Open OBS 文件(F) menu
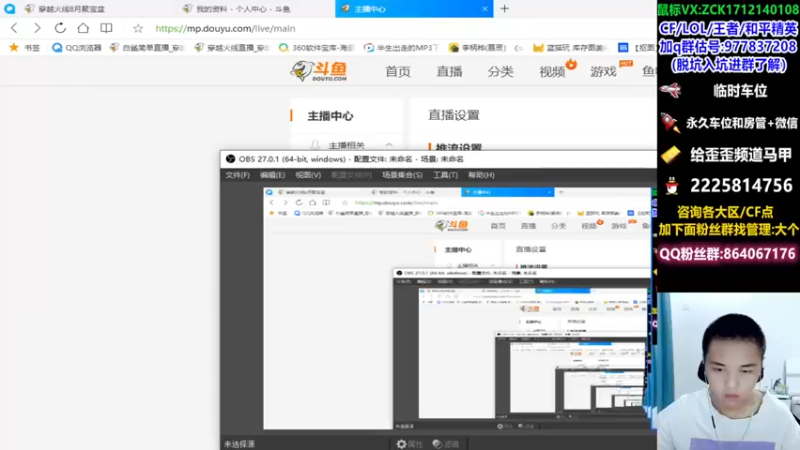Image resolution: width=800 pixels, height=450 pixels. pos(237,175)
